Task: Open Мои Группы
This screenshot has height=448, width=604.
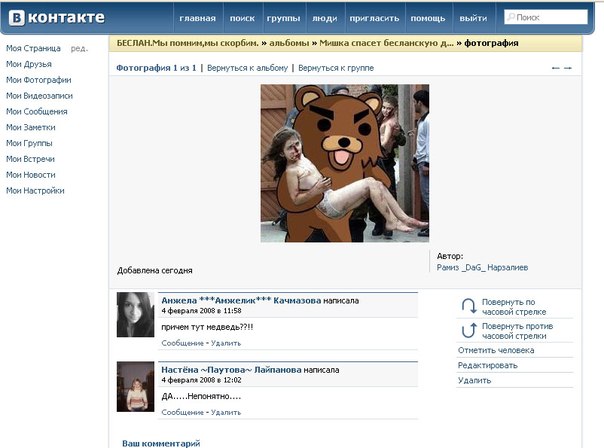Action: click(29, 143)
